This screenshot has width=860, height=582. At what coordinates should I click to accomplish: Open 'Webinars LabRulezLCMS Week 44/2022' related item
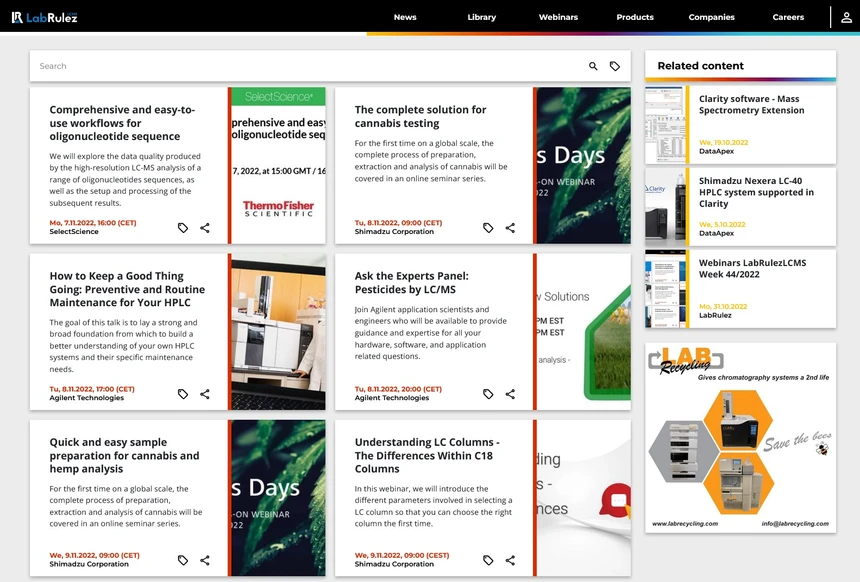pyautogui.click(x=752, y=268)
